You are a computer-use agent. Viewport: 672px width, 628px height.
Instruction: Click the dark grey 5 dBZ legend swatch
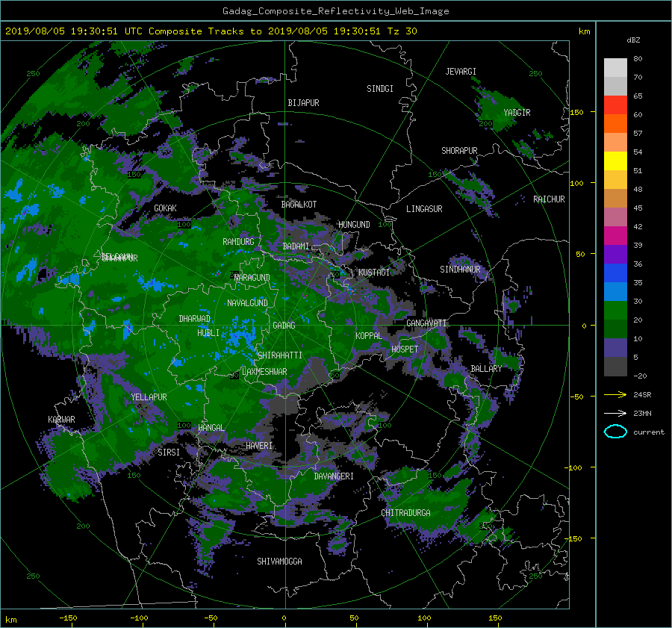615,367
